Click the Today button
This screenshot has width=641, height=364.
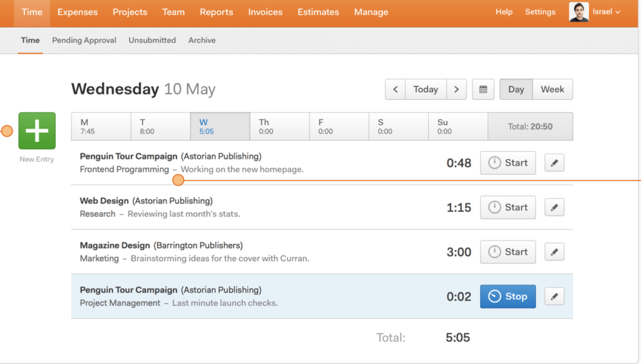(426, 89)
